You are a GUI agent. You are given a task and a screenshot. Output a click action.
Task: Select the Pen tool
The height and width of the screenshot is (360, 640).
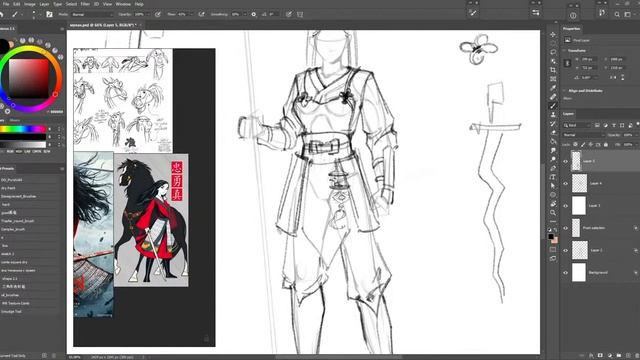[x=553, y=168]
